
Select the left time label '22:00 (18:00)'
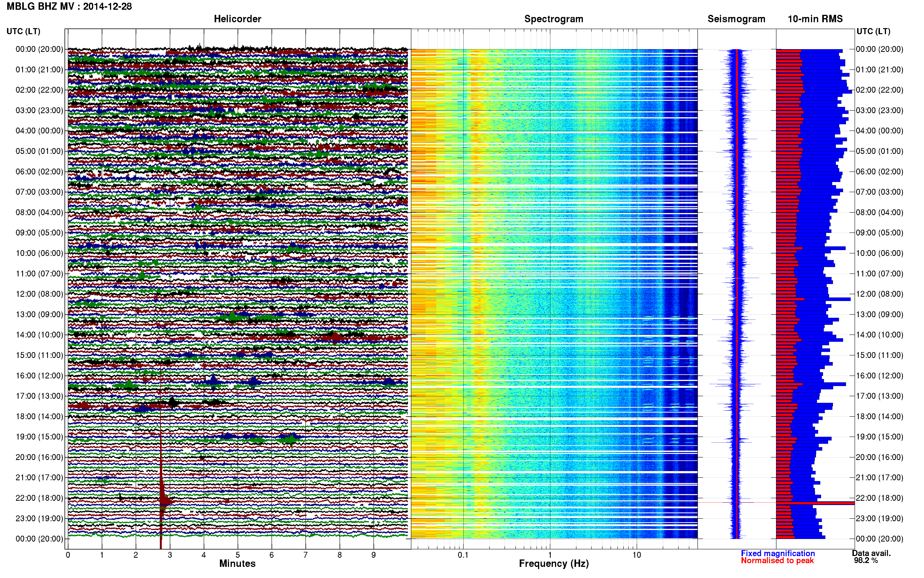pyautogui.click(x=39, y=498)
